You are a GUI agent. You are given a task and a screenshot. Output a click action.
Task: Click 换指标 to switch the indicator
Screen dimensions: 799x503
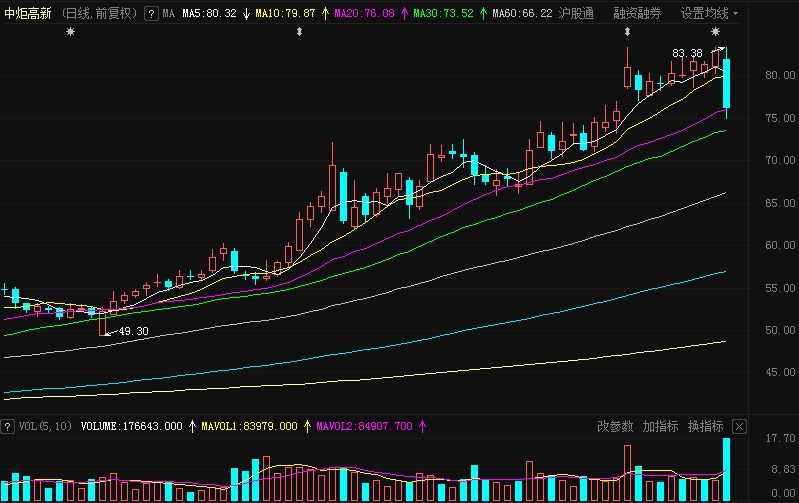(705, 426)
